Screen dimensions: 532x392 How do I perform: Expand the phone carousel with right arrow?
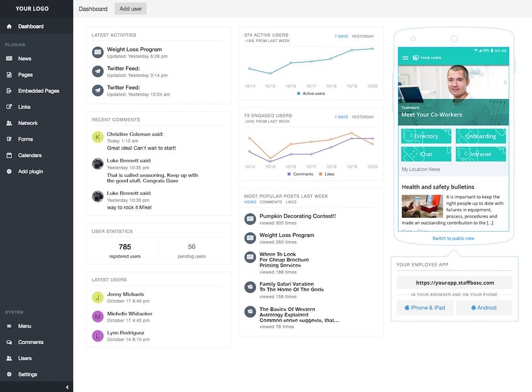[x=504, y=82]
